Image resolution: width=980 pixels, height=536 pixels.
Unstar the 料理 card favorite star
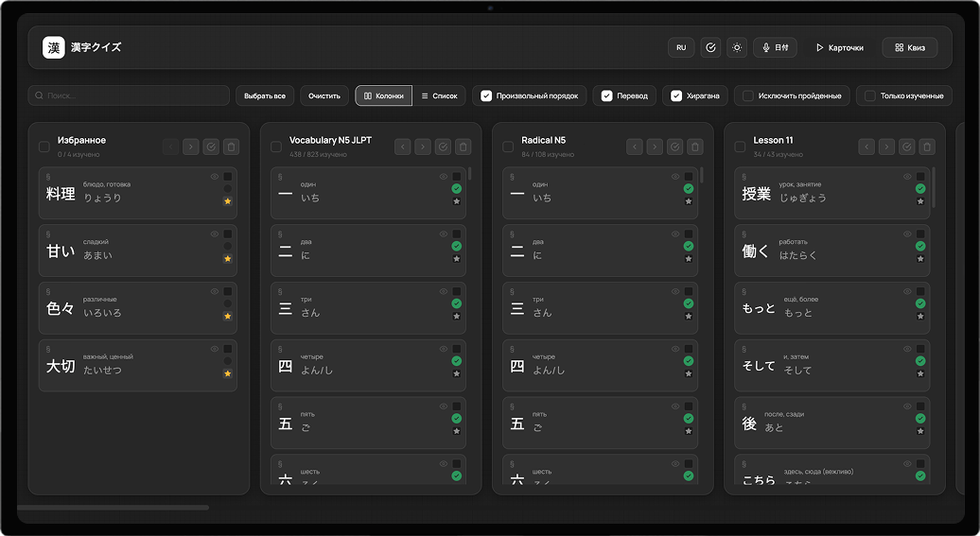pyautogui.click(x=227, y=201)
